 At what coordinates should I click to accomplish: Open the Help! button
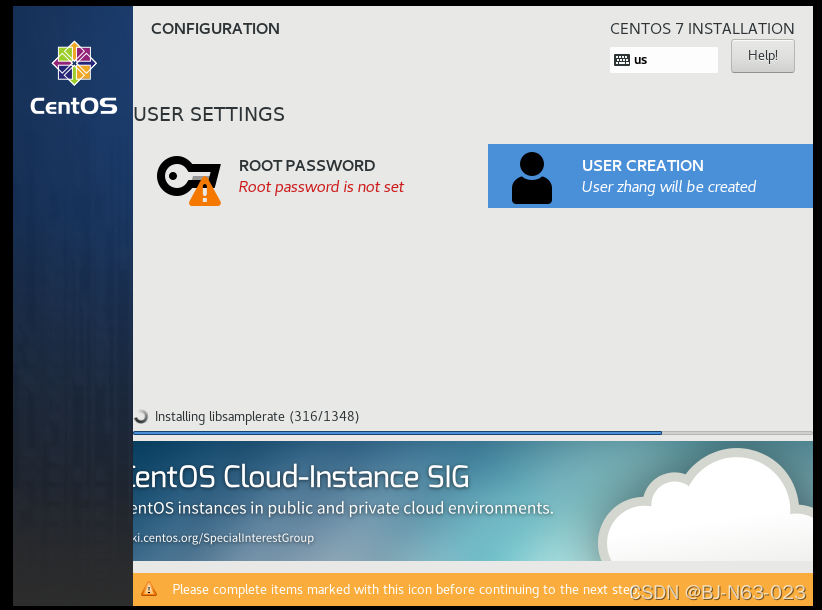pyautogui.click(x=762, y=56)
